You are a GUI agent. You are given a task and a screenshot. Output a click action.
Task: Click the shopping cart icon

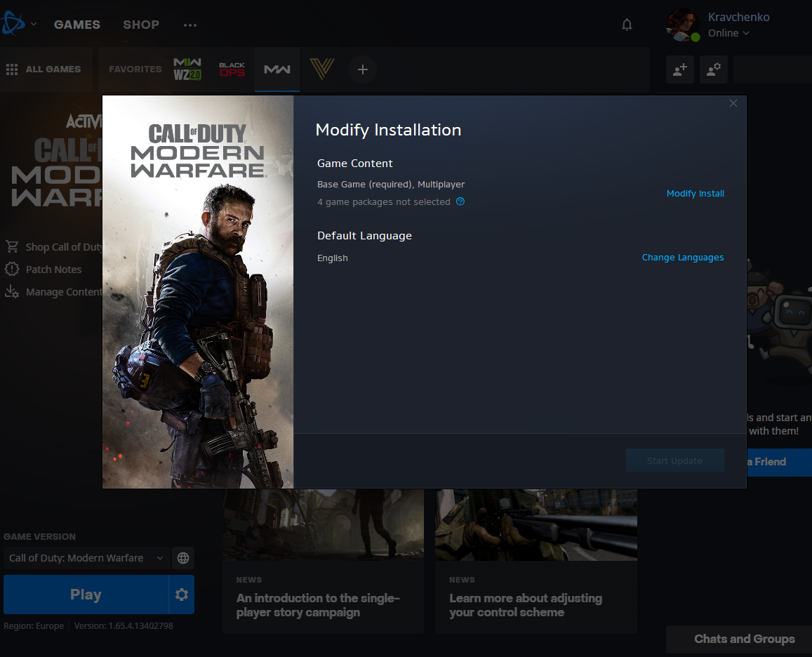coord(12,246)
